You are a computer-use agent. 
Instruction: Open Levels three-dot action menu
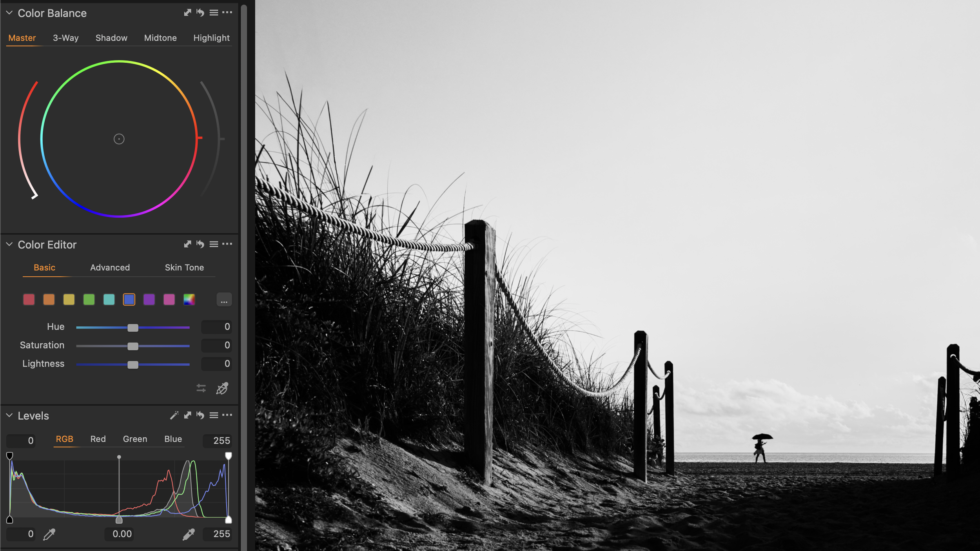228,415
